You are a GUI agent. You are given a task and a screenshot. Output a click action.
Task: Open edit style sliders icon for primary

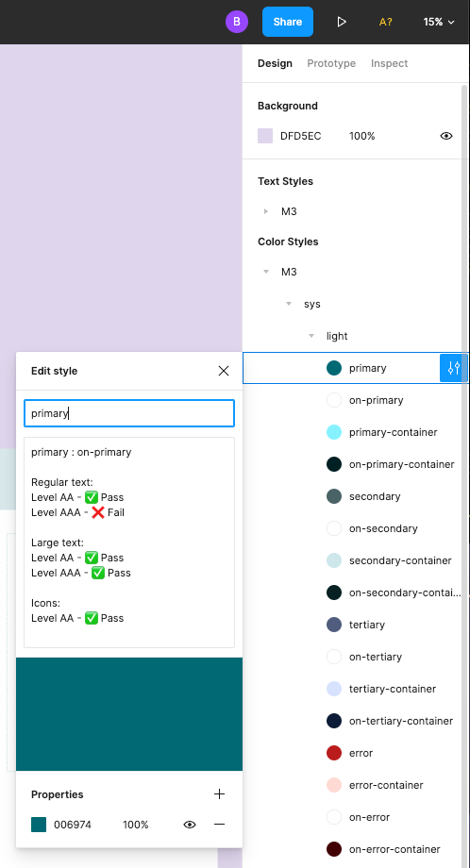point(453,368)
